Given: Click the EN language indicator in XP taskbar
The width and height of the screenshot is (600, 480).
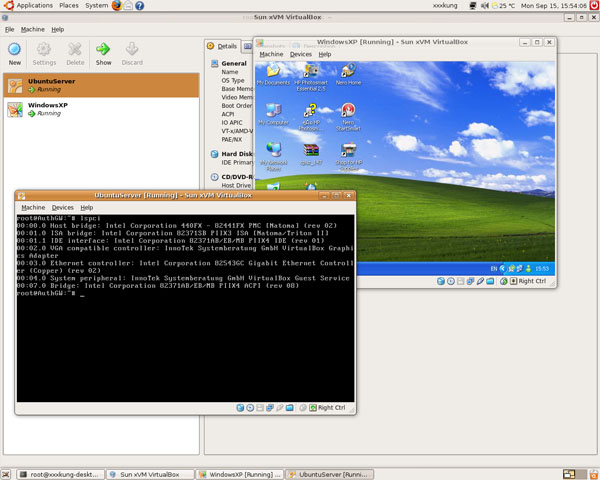Looking at the screenshot, I should [x=494, y=269].
